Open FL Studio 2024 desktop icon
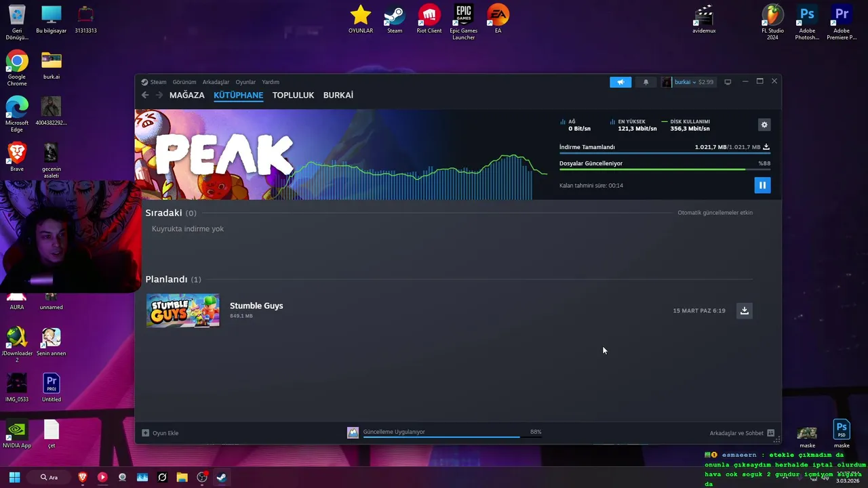Viewport: 868px width, 488px height. (772, 22)
